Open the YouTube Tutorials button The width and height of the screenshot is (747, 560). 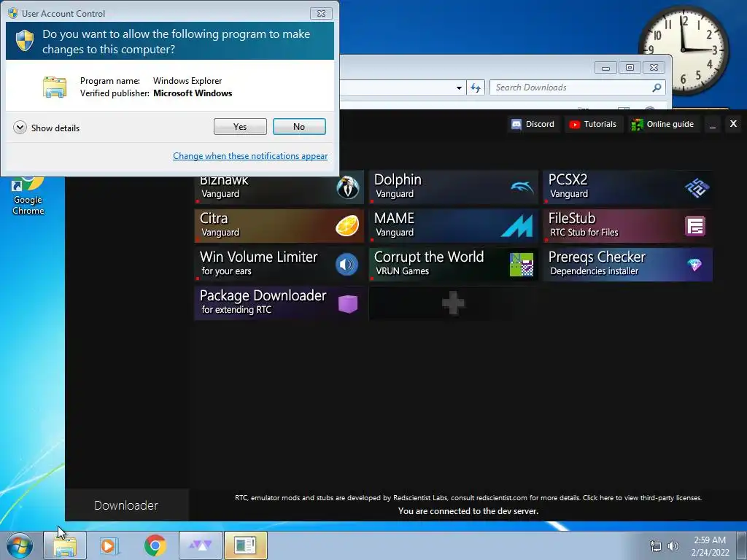click(593, 124)
